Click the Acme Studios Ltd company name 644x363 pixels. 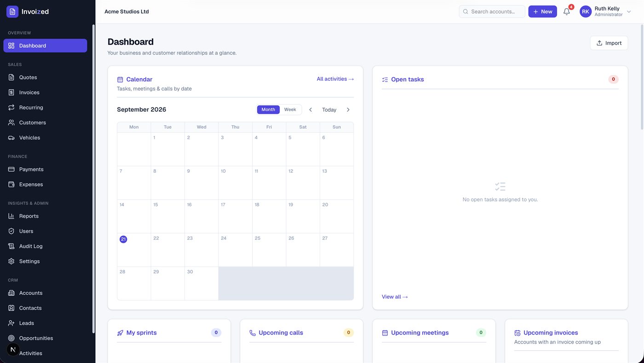[126, 11]
